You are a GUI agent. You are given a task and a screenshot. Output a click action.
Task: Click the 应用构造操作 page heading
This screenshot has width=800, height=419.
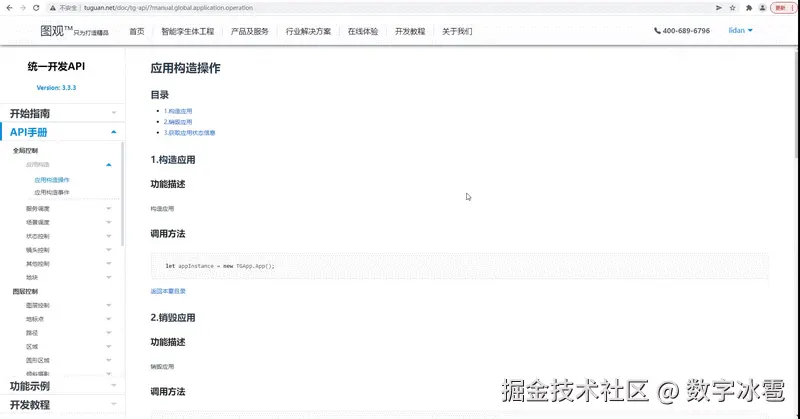coord(185,68)
